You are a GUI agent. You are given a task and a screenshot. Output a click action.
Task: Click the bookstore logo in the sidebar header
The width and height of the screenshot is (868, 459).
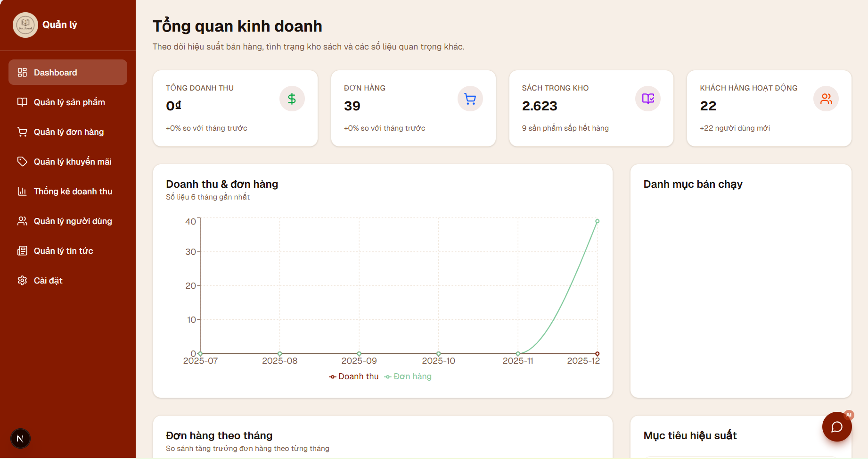pos(25,25)
